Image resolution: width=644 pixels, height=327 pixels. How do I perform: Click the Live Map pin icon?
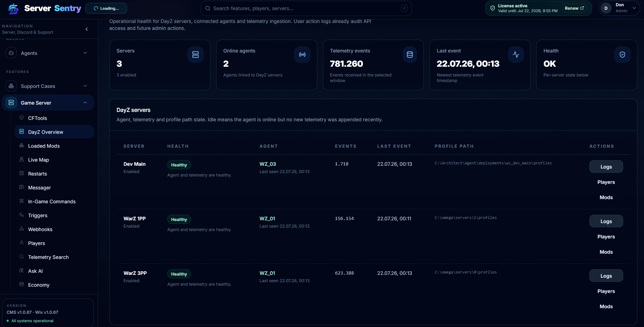tap(22, 160)
